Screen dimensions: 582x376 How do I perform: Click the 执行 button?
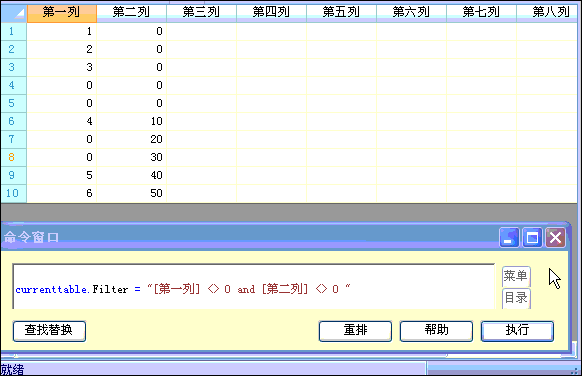517,331
